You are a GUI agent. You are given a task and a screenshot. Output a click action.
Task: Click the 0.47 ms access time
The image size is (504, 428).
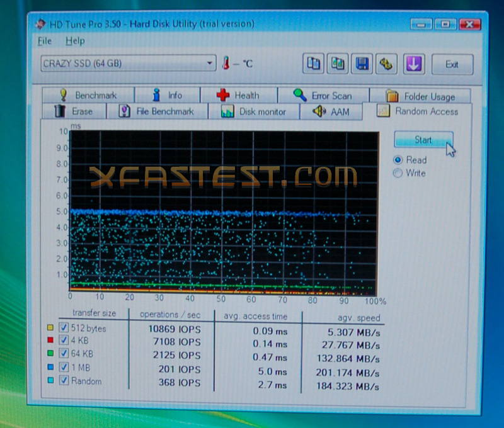click(270, 358)
